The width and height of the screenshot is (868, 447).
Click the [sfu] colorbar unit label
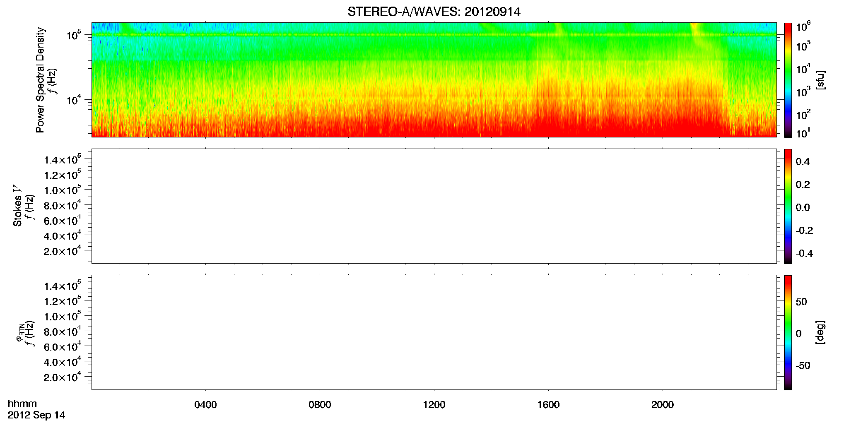click(820, 80)
